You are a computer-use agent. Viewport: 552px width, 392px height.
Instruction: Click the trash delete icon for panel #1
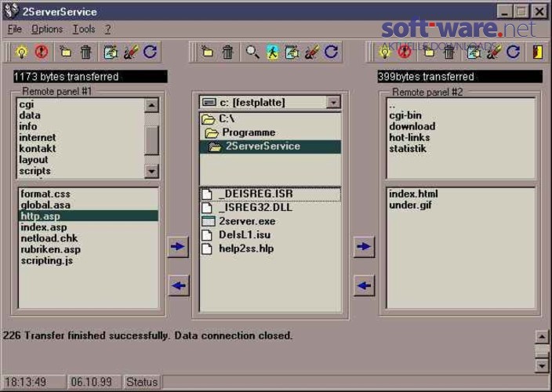(85, 53)
